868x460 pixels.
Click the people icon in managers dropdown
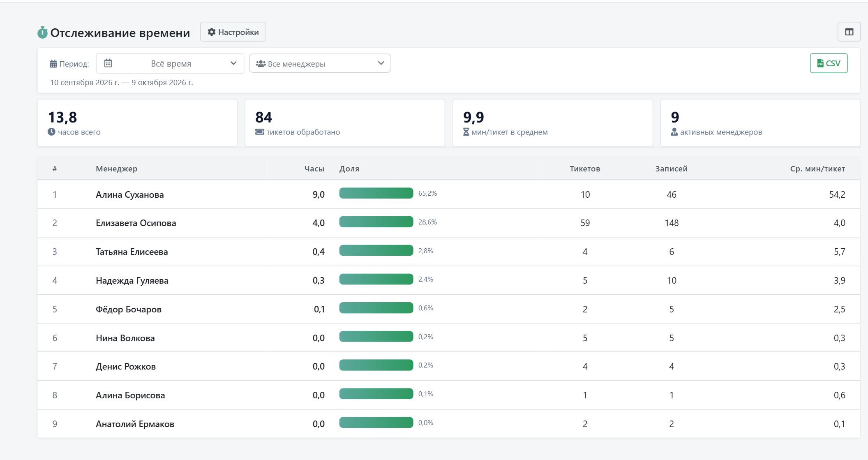coord(261,64)
